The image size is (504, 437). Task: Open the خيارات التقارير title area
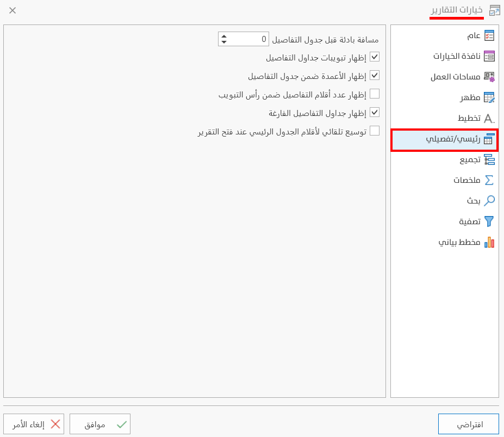coord(457,10)
